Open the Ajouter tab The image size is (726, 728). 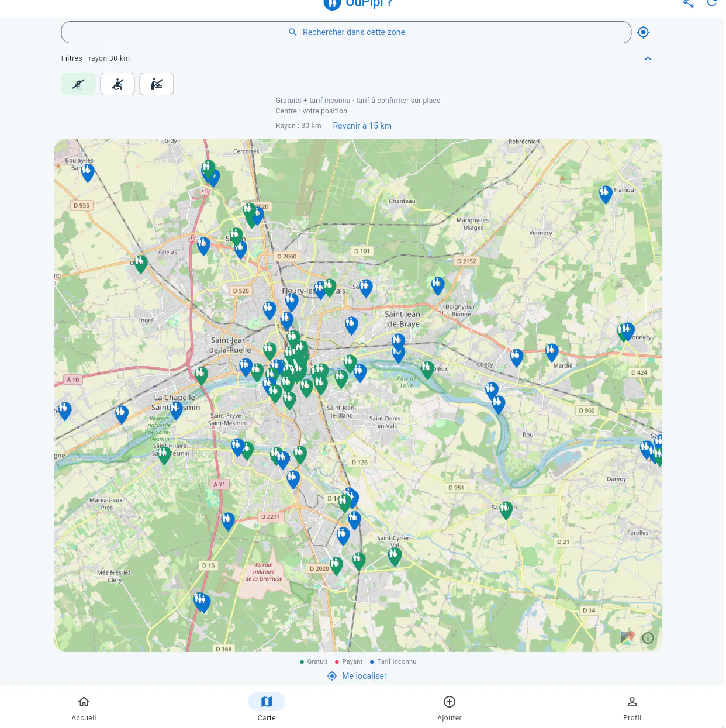pos(450,708)
